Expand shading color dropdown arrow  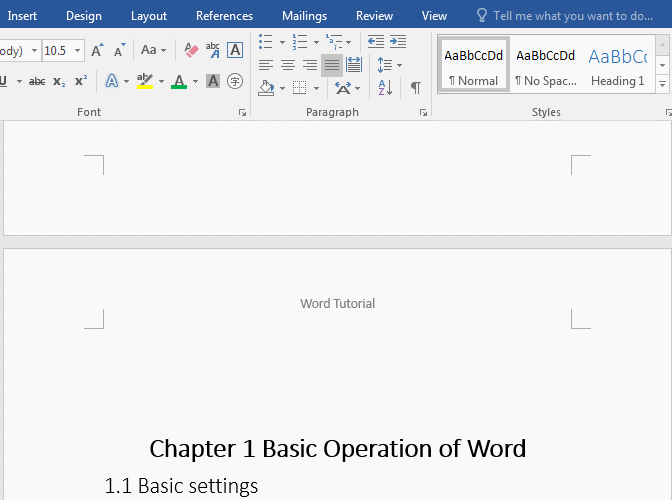[x=282, y=89]
